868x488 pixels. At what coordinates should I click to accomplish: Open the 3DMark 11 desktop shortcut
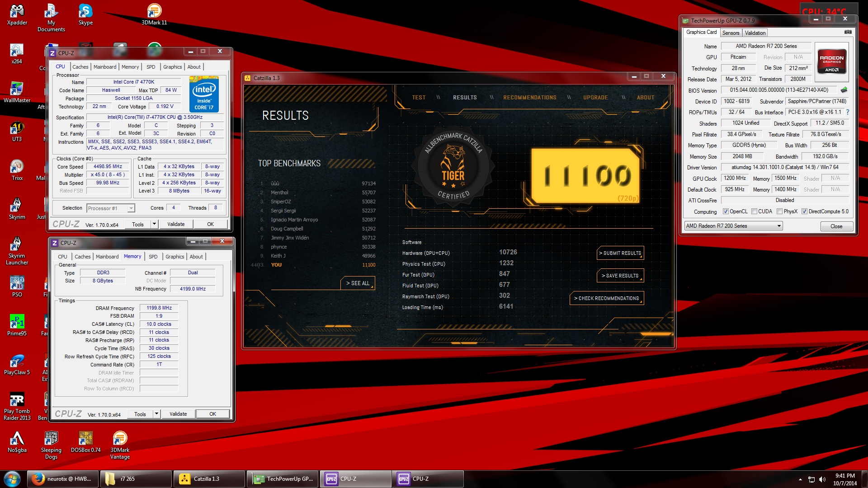(154, 15)
